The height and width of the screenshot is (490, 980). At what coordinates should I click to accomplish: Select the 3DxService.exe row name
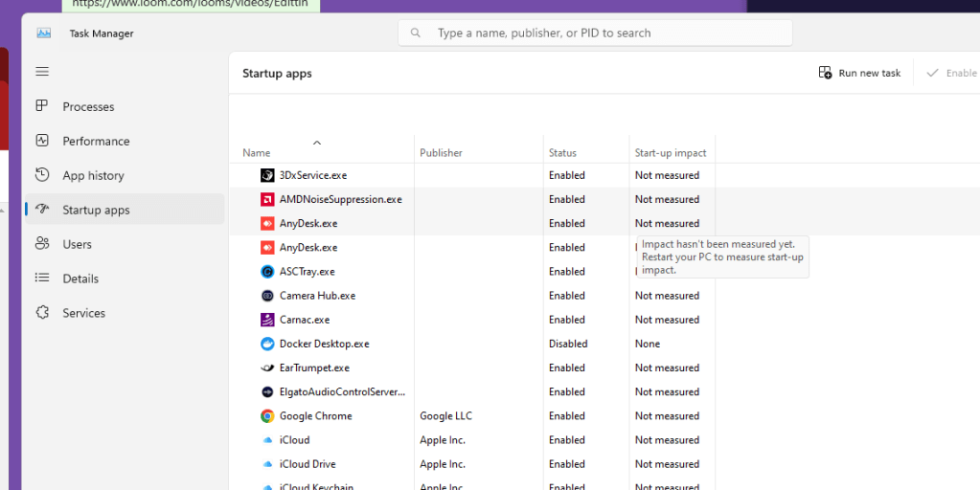(x=313, y=175)
